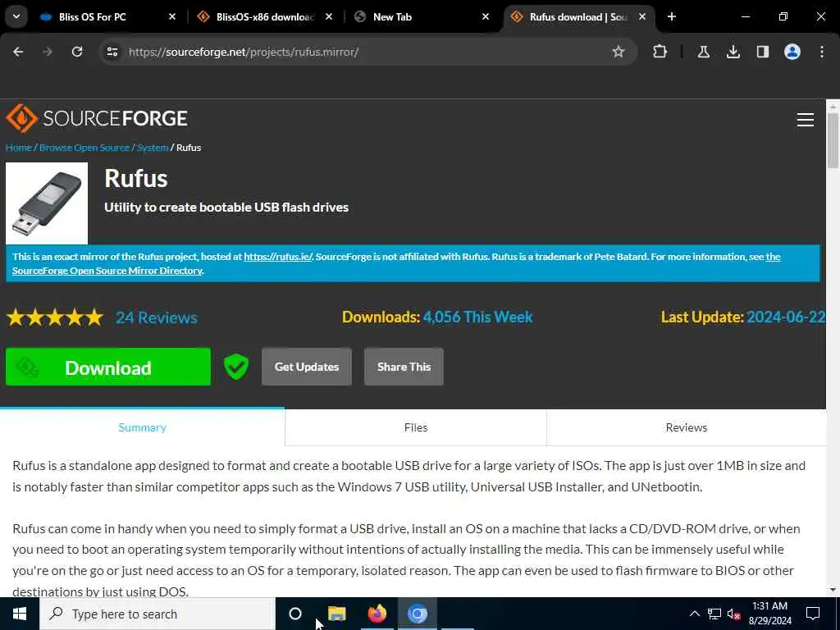This screenshot has height=630, width=840.
Task: Switch to the New Tab browser tab
Action: [x=422, y=16]
